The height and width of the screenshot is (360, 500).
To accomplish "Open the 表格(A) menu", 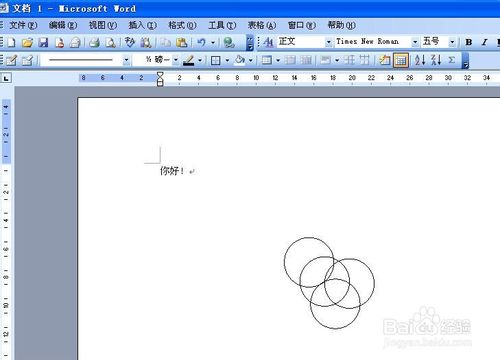I will tap(262, 25).
